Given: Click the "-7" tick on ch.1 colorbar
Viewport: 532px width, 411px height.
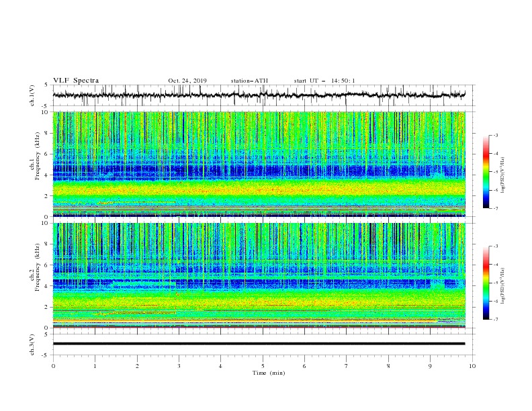Looking at the screenshot, I should 495,209.
